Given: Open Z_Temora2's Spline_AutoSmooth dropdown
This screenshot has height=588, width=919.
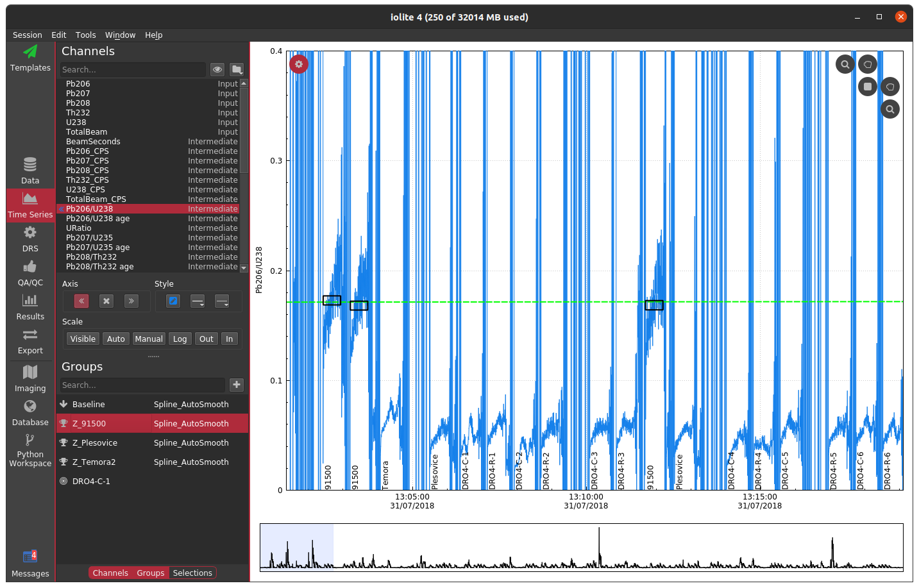Looking at the screenshot, I should (x=199, y=462).
